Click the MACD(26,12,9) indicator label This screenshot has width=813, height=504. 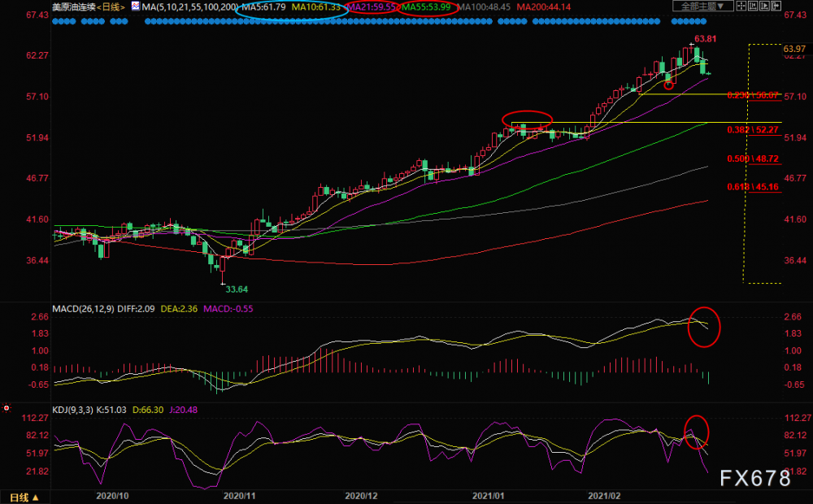[x=84, y=309]
